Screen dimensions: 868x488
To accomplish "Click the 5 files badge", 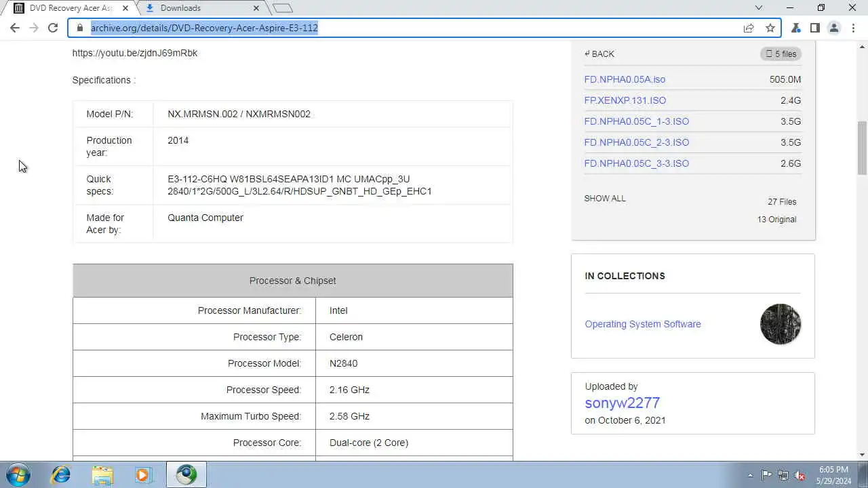I will point(781,54).
